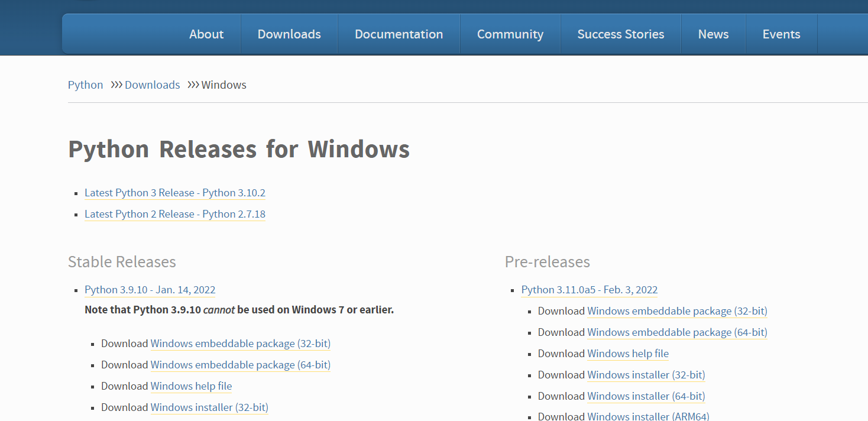The image size is (868, 421).
Task: Go to Downloads breadcrumb link
Action: (152, 85)
